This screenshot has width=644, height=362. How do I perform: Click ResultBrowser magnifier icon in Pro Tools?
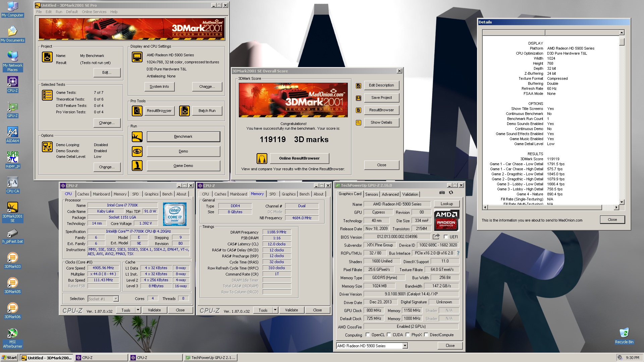pos(137,111)
